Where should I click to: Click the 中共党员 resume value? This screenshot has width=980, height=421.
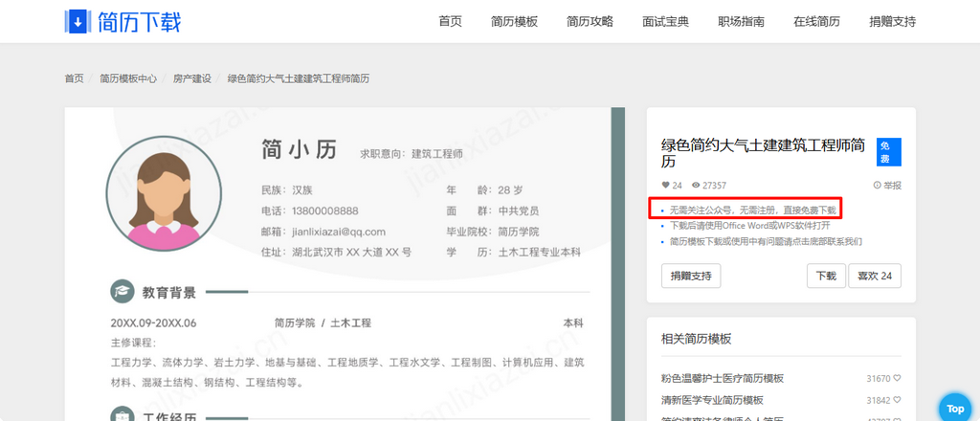pyautogui.click(x=519, y=211)
